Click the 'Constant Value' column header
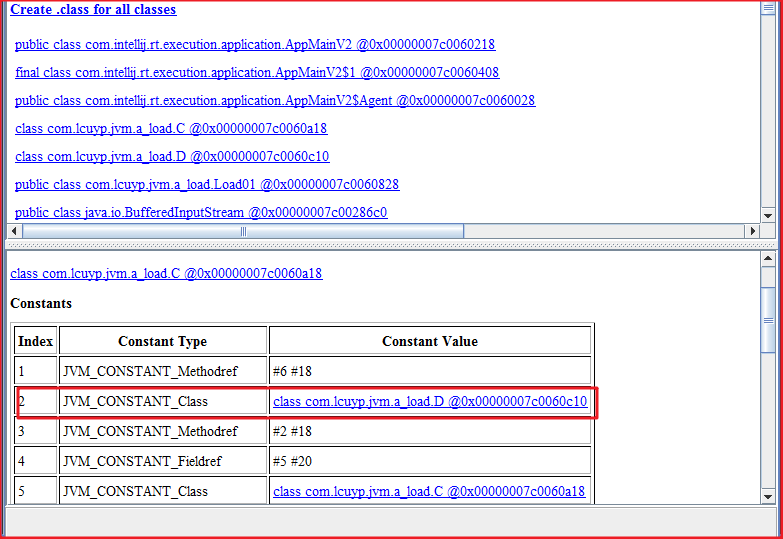Screen dimensions: 783x539 click(430, 341)
